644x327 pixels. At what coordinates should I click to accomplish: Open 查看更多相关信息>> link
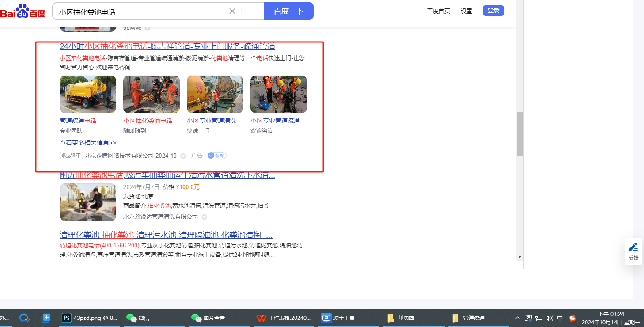pos(88,143)
